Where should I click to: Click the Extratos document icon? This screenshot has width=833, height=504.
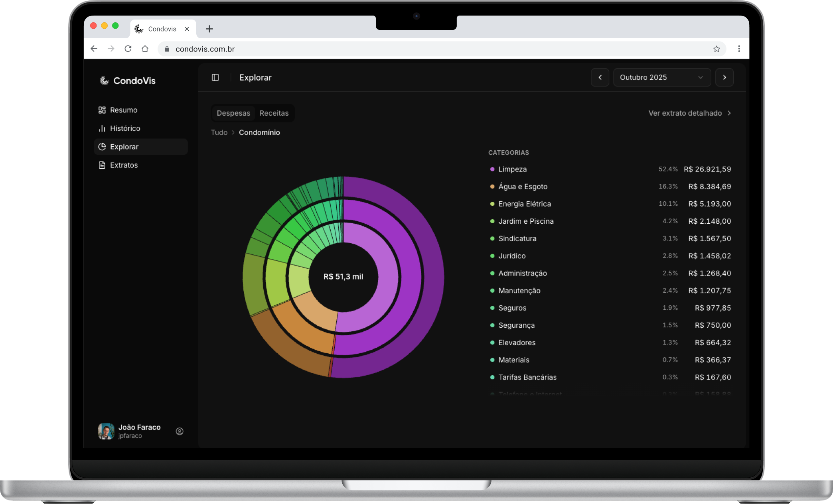point(102,165)
